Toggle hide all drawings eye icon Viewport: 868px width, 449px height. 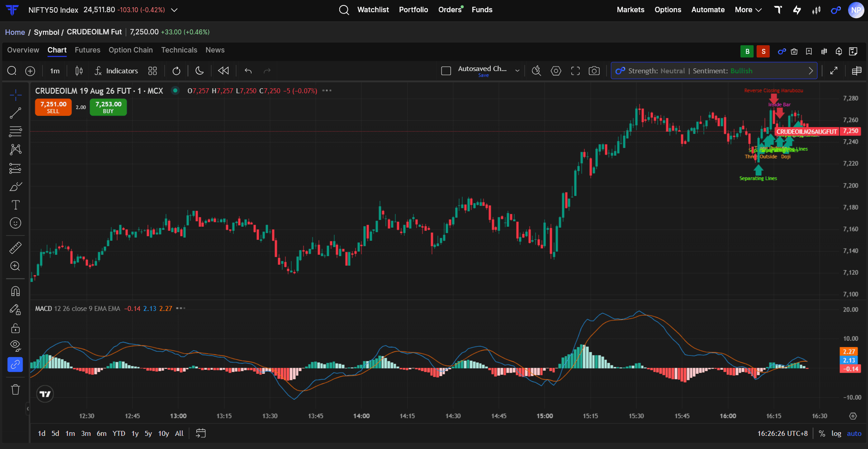pos(15,346)
